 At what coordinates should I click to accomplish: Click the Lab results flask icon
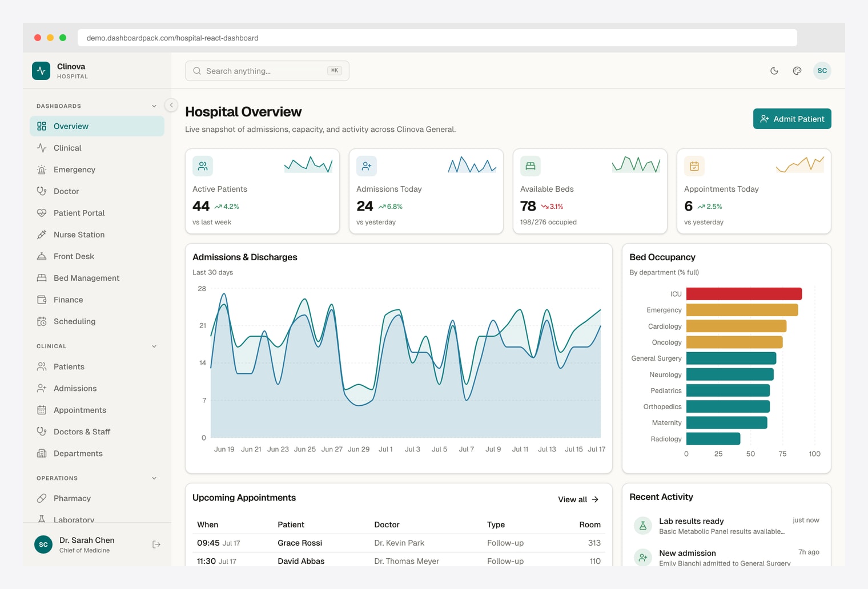point(643,526)
